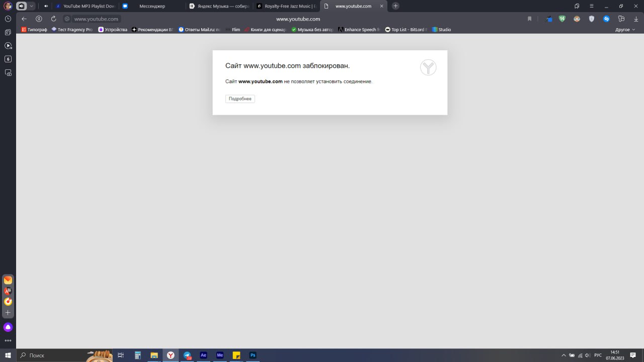Launch the Alice assistant purple icon

[8, 327]
